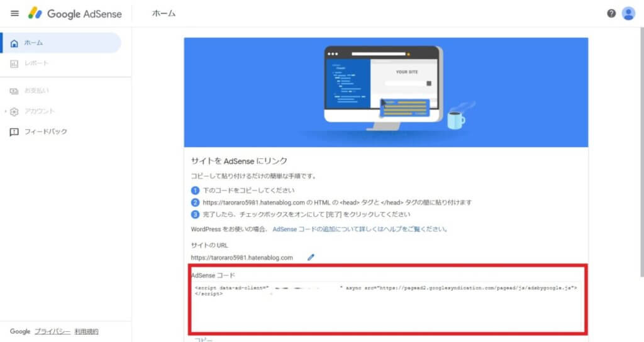Expand the アカウント submenu arrow
644x342 pixels.
pos(5,111)
